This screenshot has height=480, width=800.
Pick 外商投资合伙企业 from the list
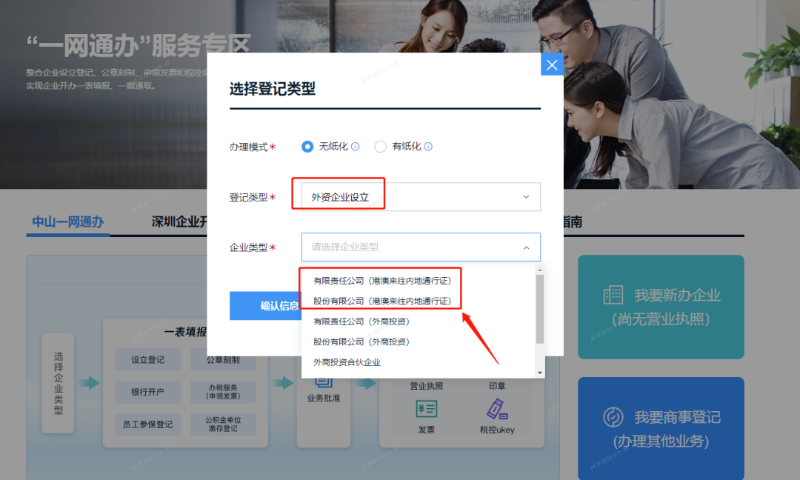[x=347, y=362]
